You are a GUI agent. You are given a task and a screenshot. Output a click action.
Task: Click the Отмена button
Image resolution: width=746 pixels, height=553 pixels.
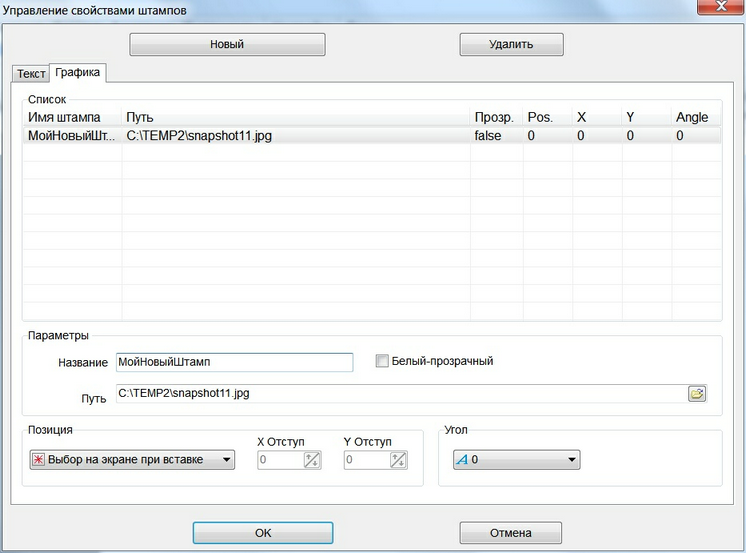click(x=511, y=533)
